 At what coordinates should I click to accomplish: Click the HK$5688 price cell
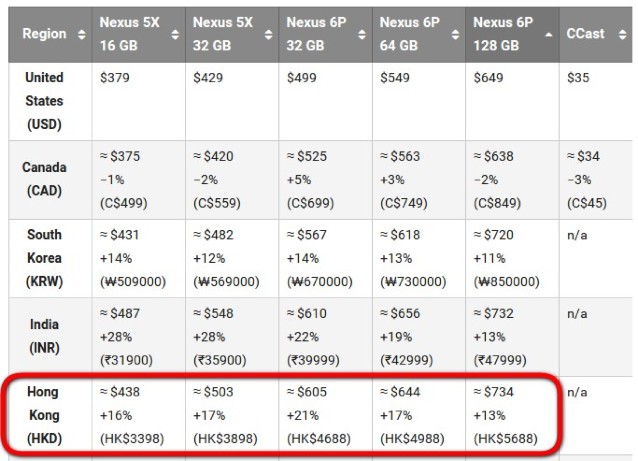[x=505, y=439]
